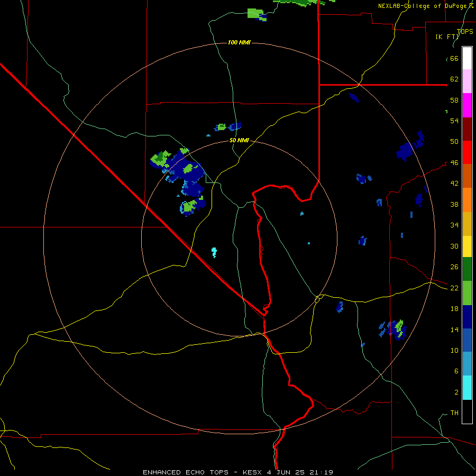This screenshot has height=476, width=476.
Task: Pick the bright red swatch in the scale
Action: (467, 152)
